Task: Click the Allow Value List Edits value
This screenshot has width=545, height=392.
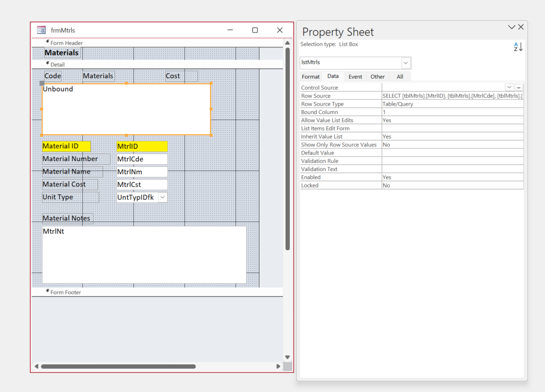Action: click(452, 120)
